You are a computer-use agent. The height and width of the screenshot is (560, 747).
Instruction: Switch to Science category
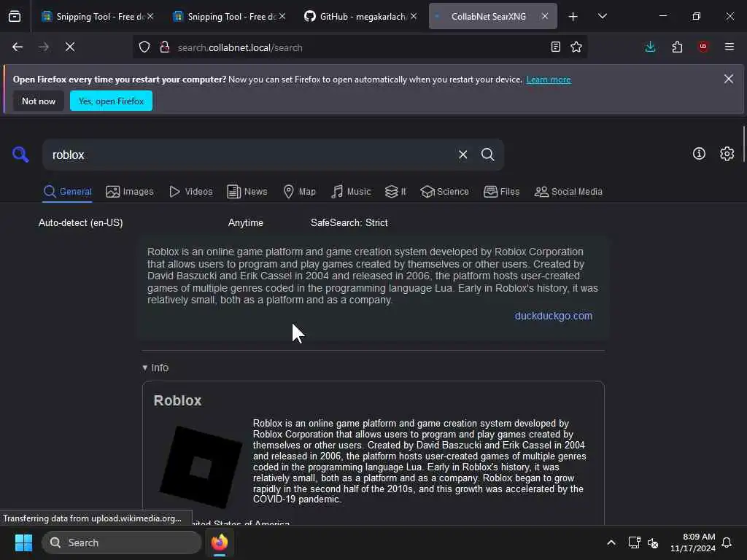(x=444, y=192)
